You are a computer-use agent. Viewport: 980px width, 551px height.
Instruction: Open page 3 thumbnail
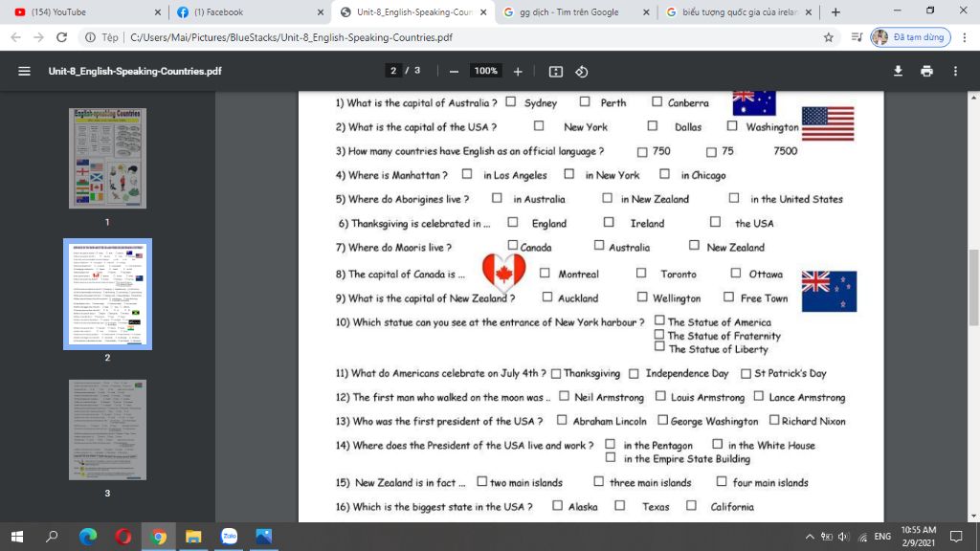[107, 430]
